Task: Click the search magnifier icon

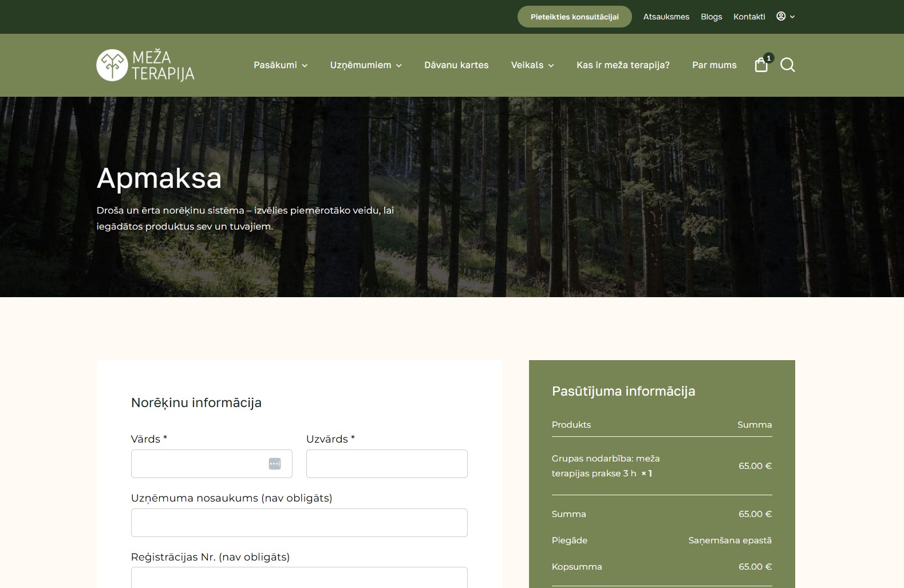Action: pos(788,65)
